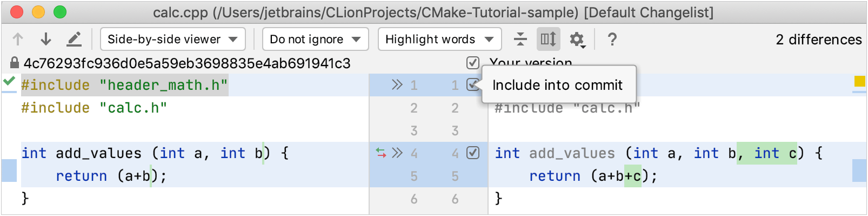Image resolution: width=868 pixels, height=216 pixels.
Task: Click closing brace on line 6 right pane
Action: [498, 199]
